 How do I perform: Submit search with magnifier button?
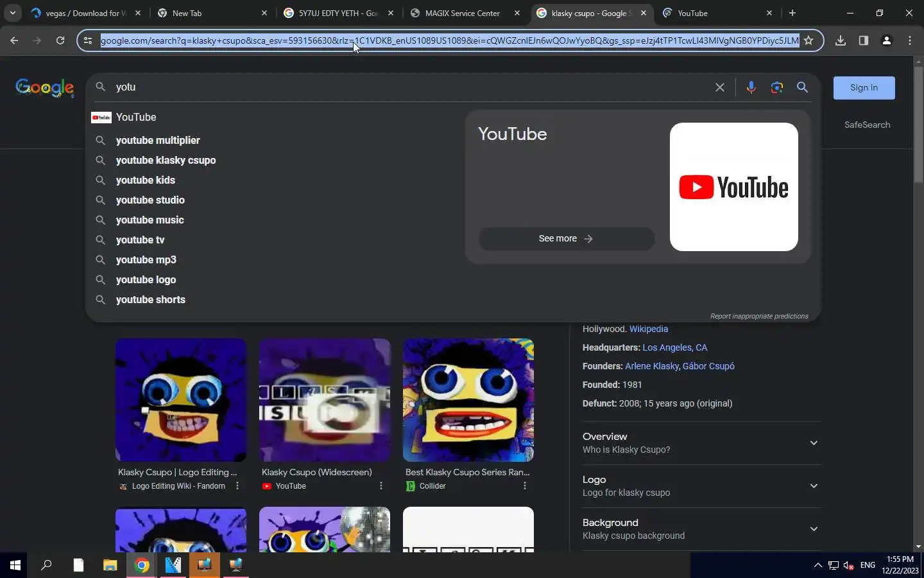(x=802, y=87)
